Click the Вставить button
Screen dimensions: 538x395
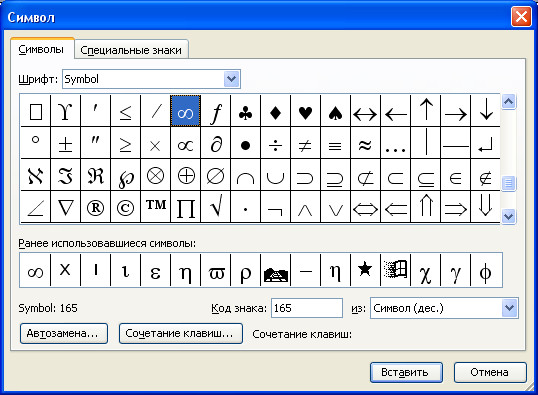coord(406,372)
